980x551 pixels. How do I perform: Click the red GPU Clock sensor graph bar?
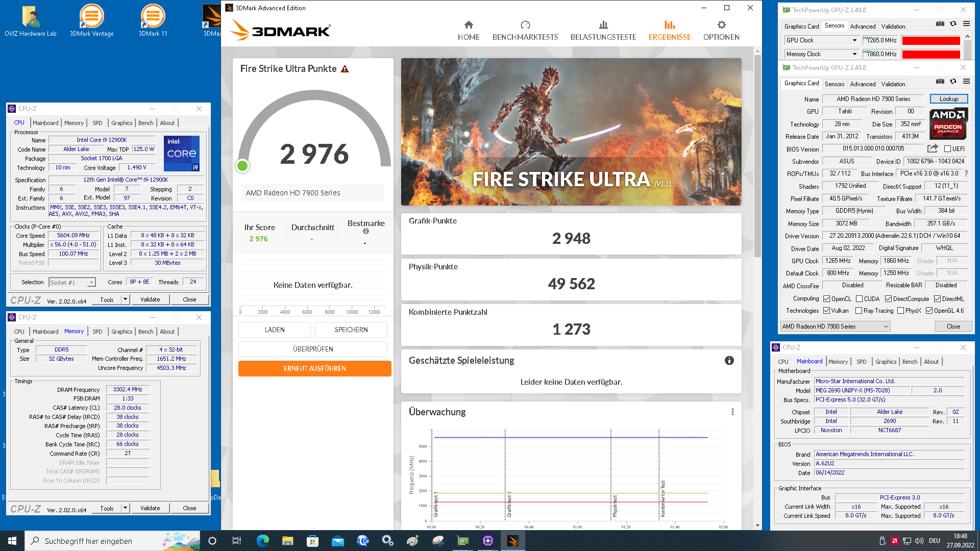(x=930, y=41)
